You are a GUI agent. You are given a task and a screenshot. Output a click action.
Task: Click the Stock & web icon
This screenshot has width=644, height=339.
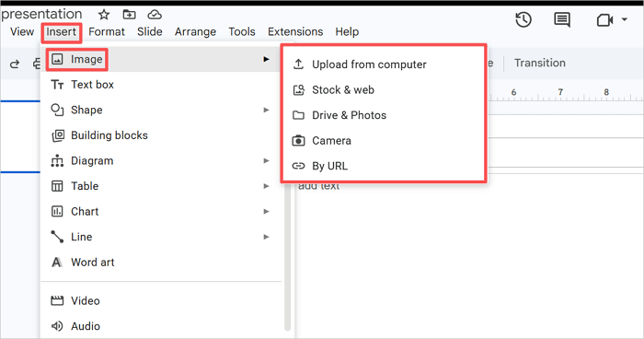coord(299,89)
